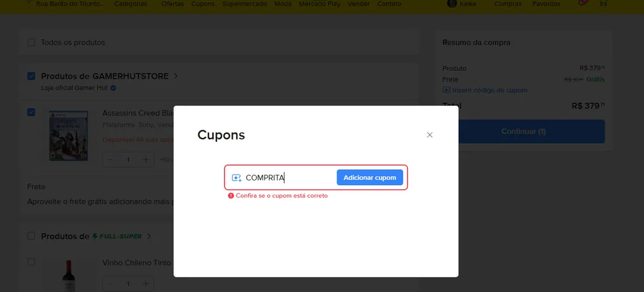644x292 pixels.
Task: Click the Adicionar cupom button
Action: click(x=370, y=178)
